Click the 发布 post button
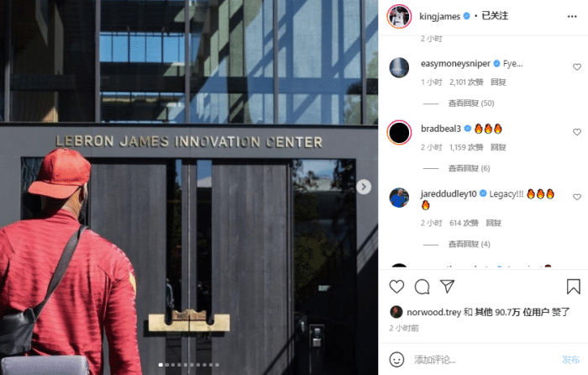This screenshot has width=588, height=375. tap(570, 360)
